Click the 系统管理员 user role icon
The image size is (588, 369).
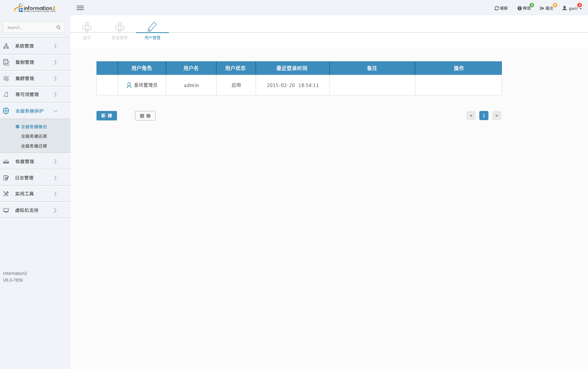pyautogui.click(x=129, y=85)
